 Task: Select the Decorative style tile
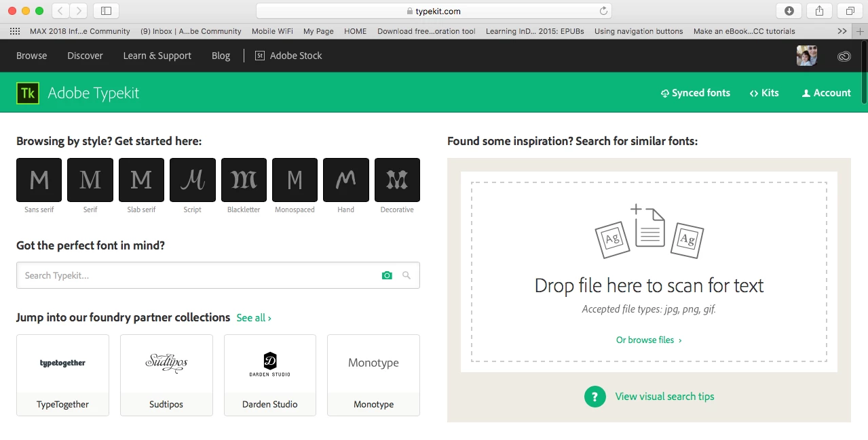point(397,180)
